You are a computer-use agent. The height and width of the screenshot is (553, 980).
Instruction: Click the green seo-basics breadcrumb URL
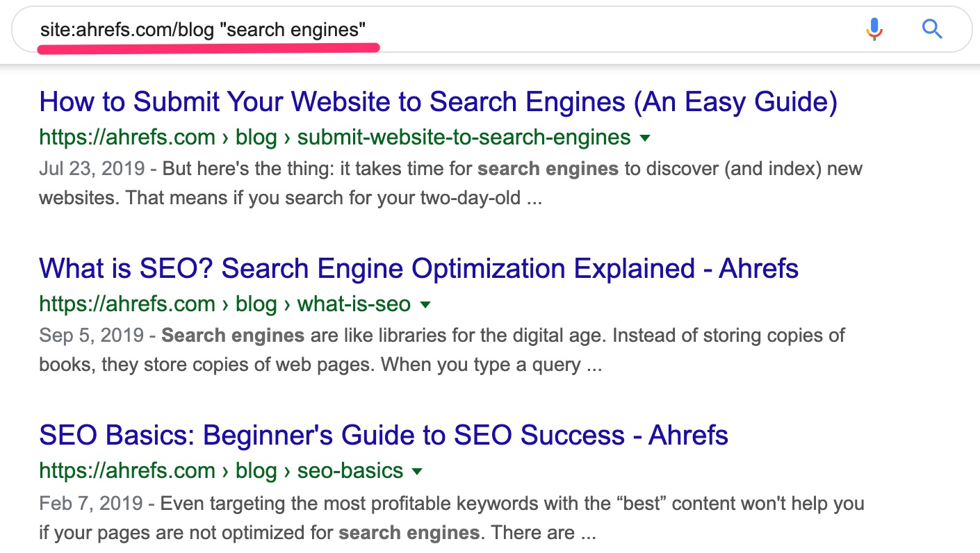[221, 470]
